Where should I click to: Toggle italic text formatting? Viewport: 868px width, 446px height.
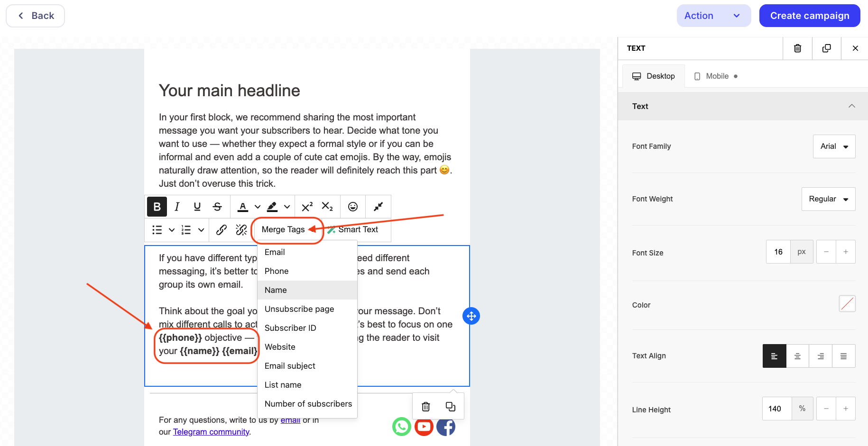[177, 207]
